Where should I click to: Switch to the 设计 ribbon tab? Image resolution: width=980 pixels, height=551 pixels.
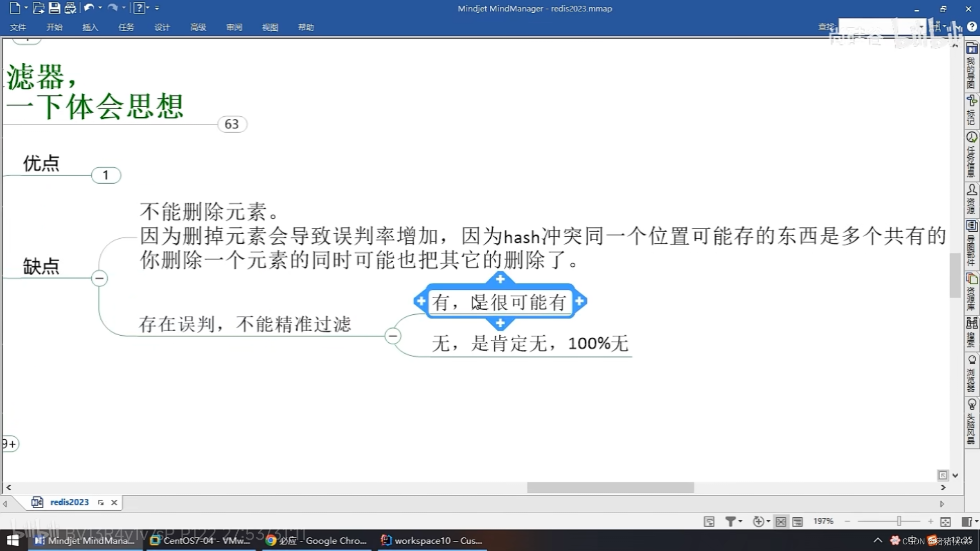coord(162,27)
